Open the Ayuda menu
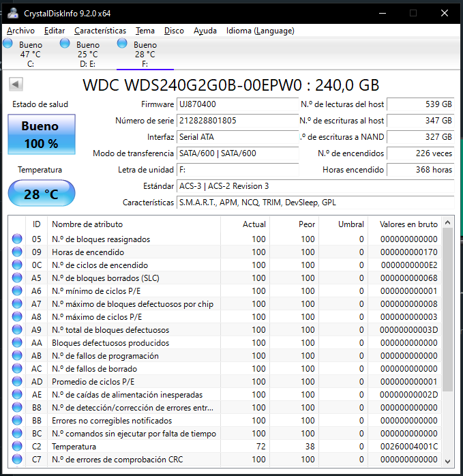Viewport: 463px width, 476px height. (205, 31)
